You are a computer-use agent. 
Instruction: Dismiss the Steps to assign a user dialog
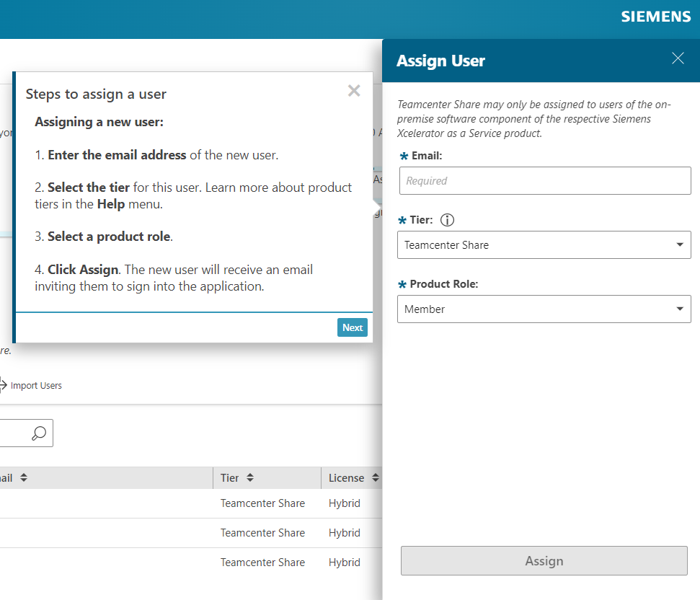coord(353,90)
